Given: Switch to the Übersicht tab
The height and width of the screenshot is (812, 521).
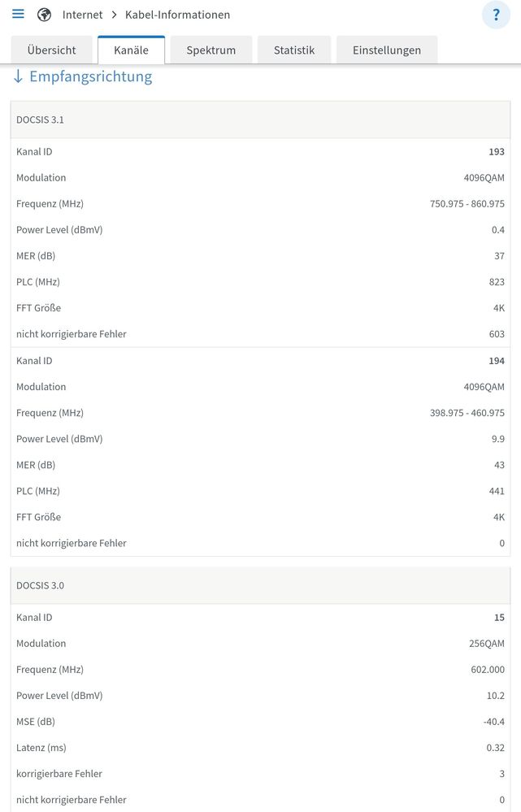Looking at the screenshot, I should pos(51,50).
